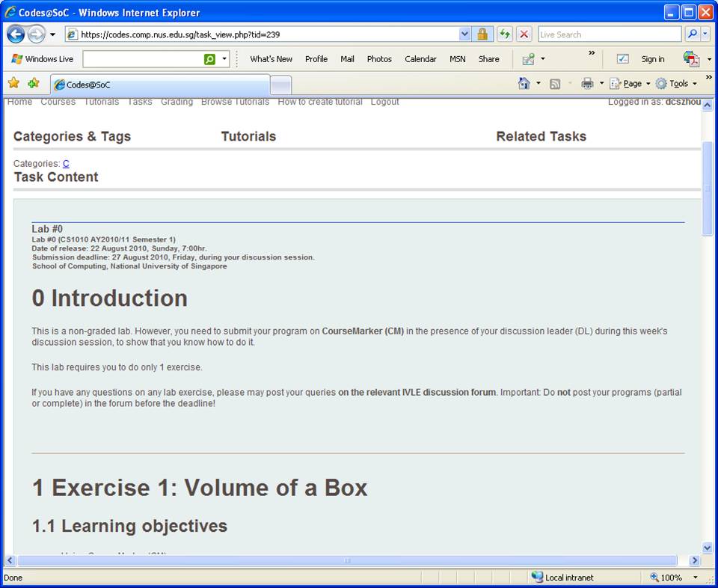Click the green Refresh arrows icon
The width and height of the screenshot is (718, 588).
[x=504, y=34]
